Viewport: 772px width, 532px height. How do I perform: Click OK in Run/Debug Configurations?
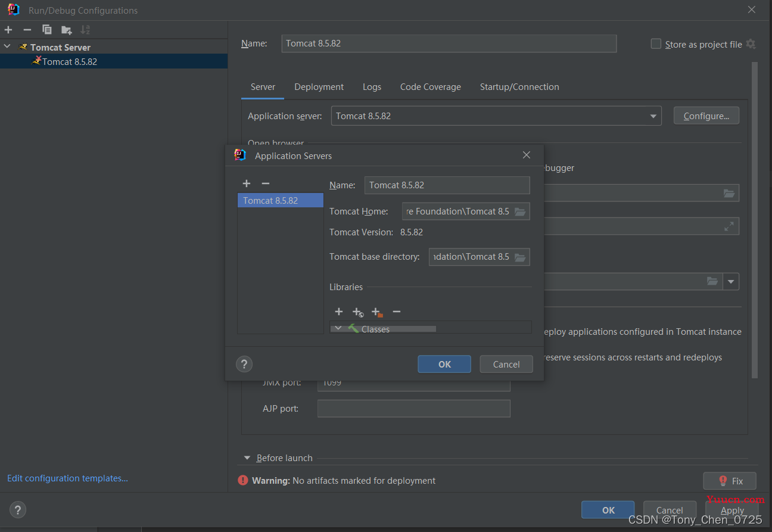click(x=608, y=510)
